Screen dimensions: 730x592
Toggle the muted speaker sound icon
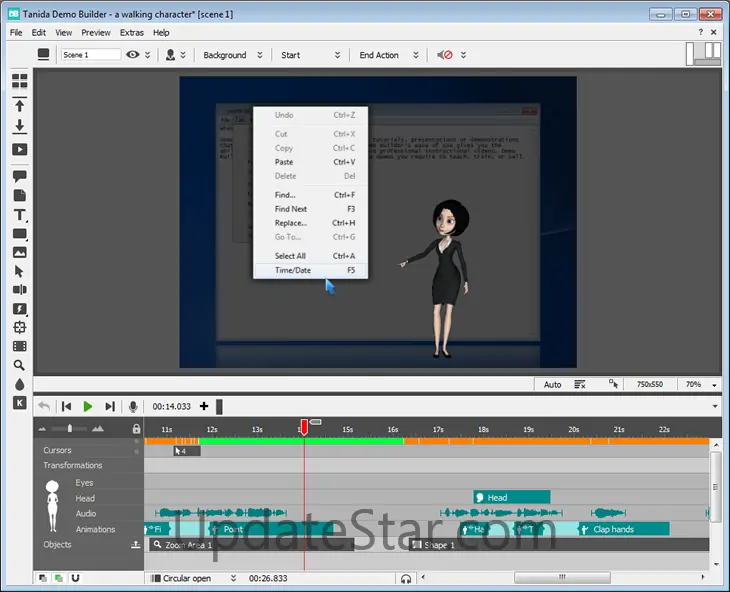tap(446, 55)
